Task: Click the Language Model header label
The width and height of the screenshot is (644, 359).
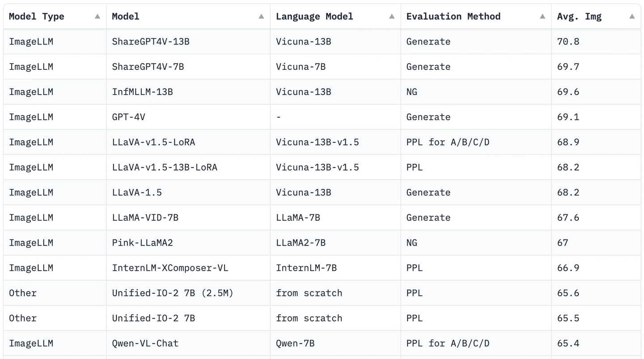Action: coord(314,17)
